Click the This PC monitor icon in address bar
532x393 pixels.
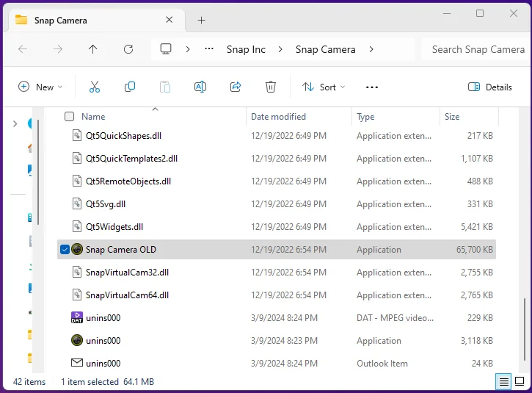click(166, 49)
